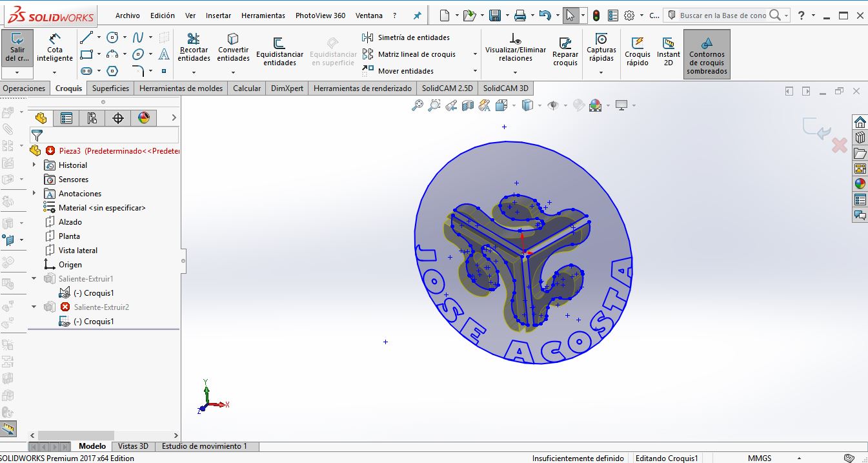This screenshot has height=463, width=868.
Task: Collapse the Saliente-Extruir2 node
Action: (34, 307)
